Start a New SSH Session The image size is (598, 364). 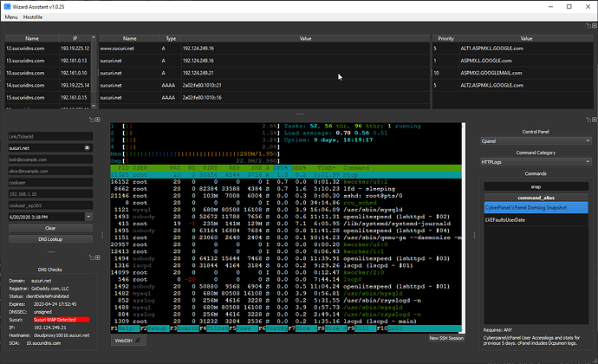446,338
